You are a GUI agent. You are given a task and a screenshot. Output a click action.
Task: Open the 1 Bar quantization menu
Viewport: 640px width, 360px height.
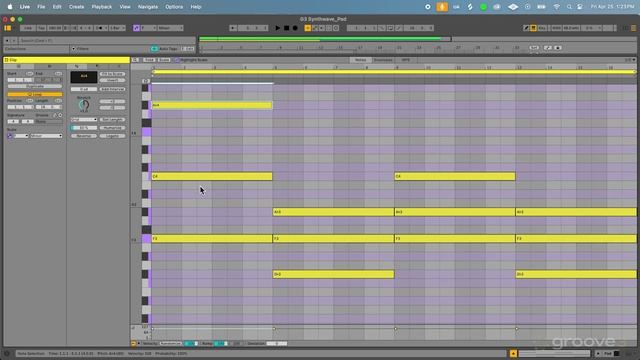coord(116,28)
